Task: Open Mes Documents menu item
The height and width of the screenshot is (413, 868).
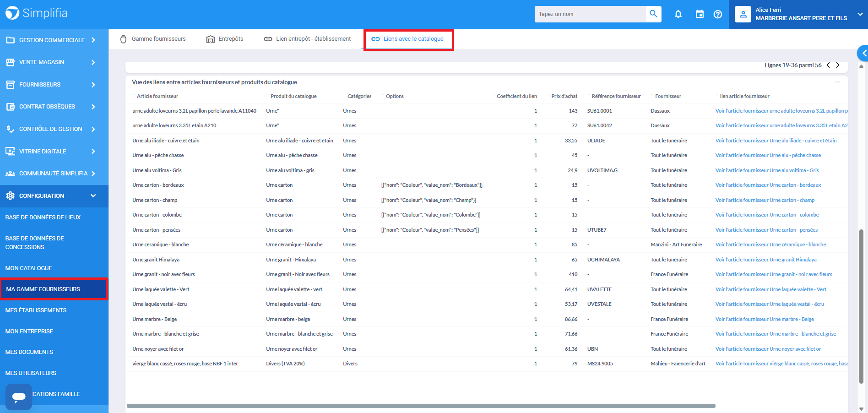Action: pyautogui.click(x=29, y=352)
